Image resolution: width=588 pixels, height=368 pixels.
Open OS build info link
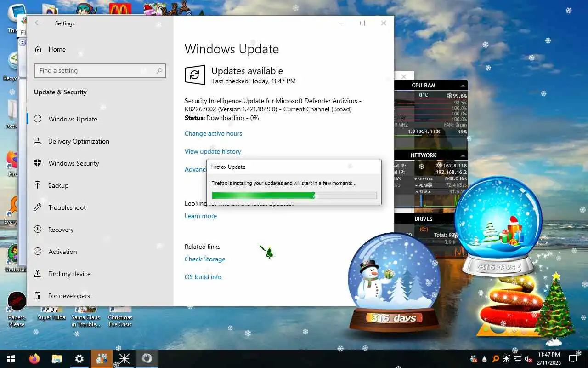coord(203,277)
